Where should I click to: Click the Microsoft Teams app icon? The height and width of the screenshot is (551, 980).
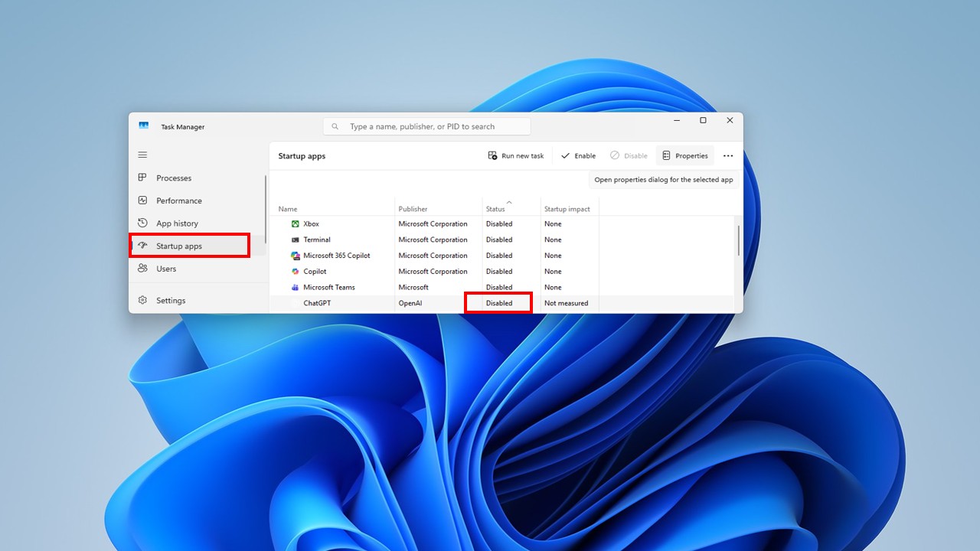pyautogui.click(x=296, y=288)
